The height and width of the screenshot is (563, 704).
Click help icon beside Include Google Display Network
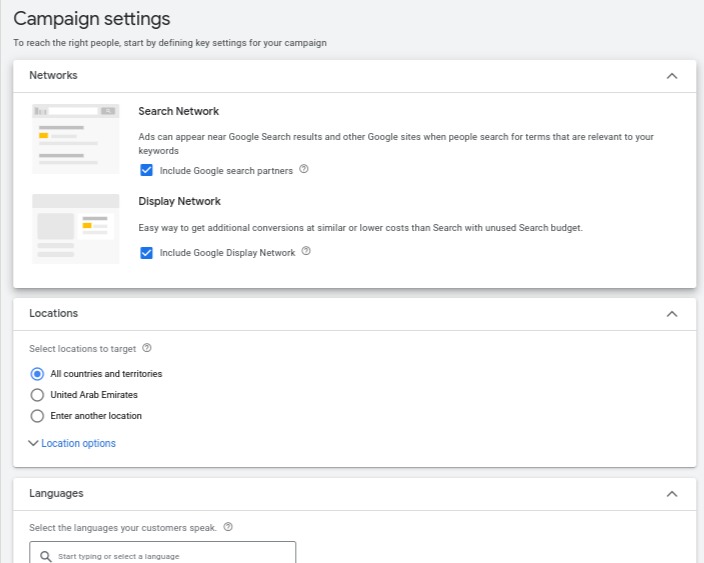click(306, 252)
